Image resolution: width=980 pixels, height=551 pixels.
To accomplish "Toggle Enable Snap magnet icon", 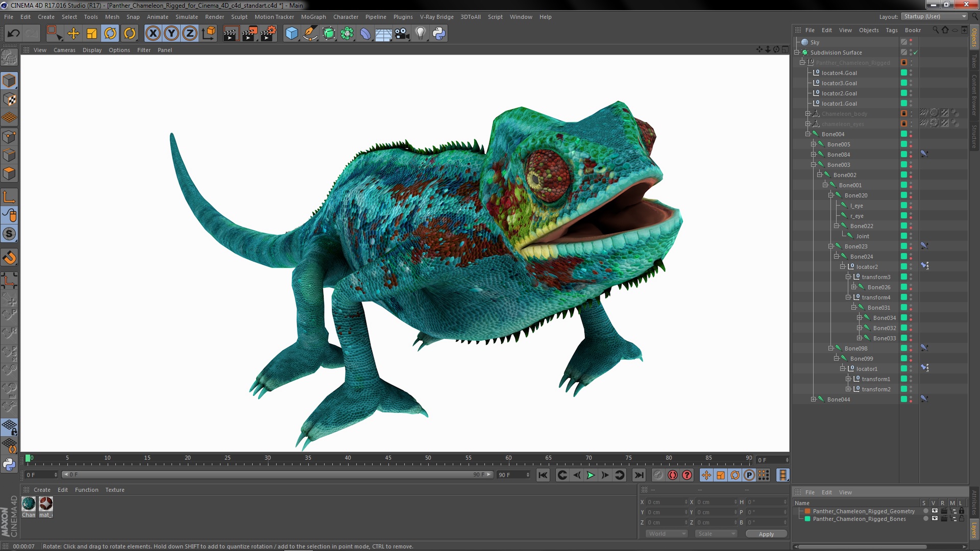I will tap(9, 258).
